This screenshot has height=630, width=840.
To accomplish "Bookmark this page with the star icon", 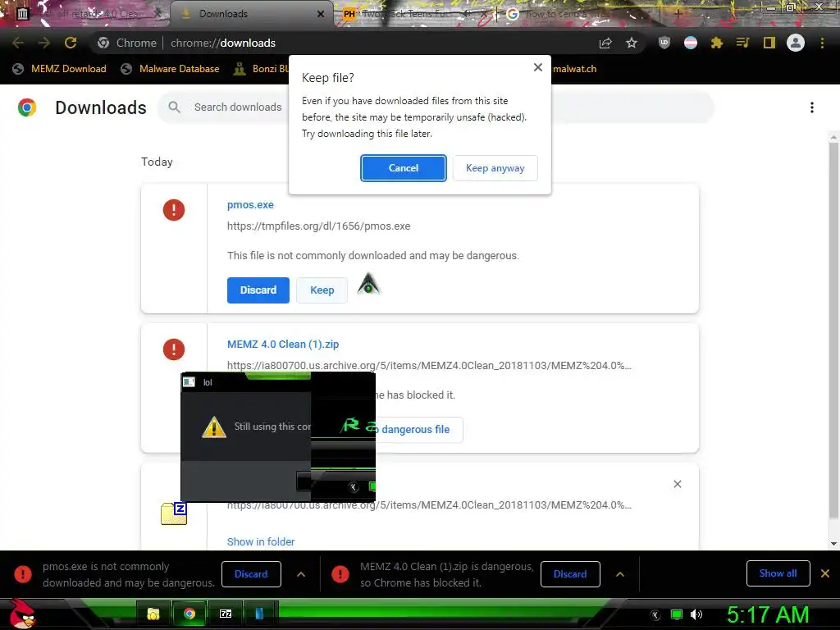I will click(x=632, y=43).
